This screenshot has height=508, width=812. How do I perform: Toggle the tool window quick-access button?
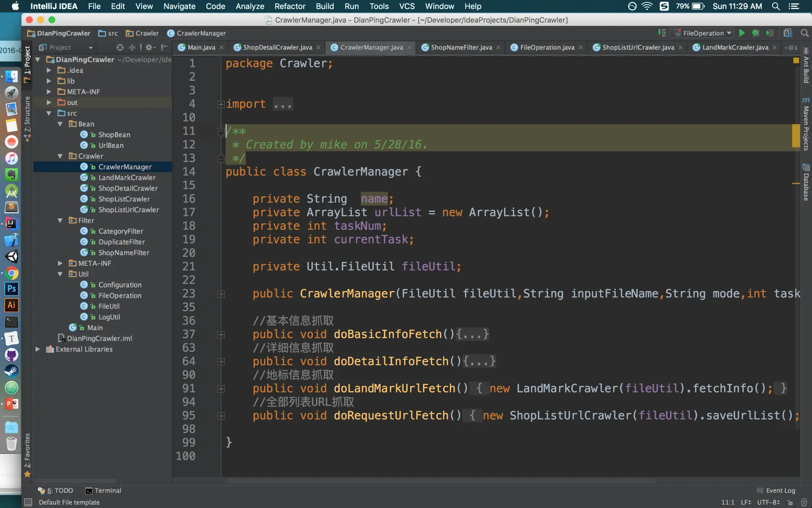coord(28,502)
